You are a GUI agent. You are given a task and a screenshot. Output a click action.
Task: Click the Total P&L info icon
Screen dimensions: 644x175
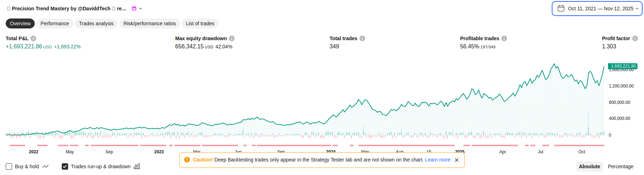pos(33,38)
